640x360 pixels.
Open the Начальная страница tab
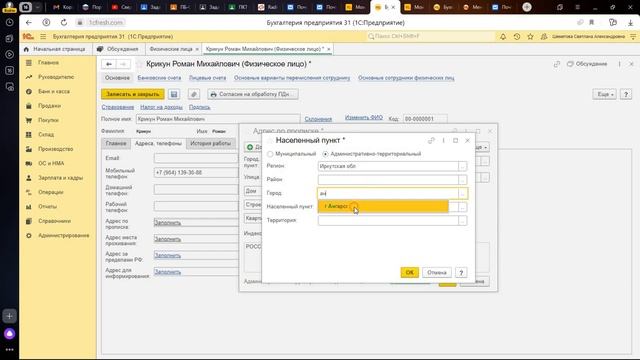(x=55, y=49)
